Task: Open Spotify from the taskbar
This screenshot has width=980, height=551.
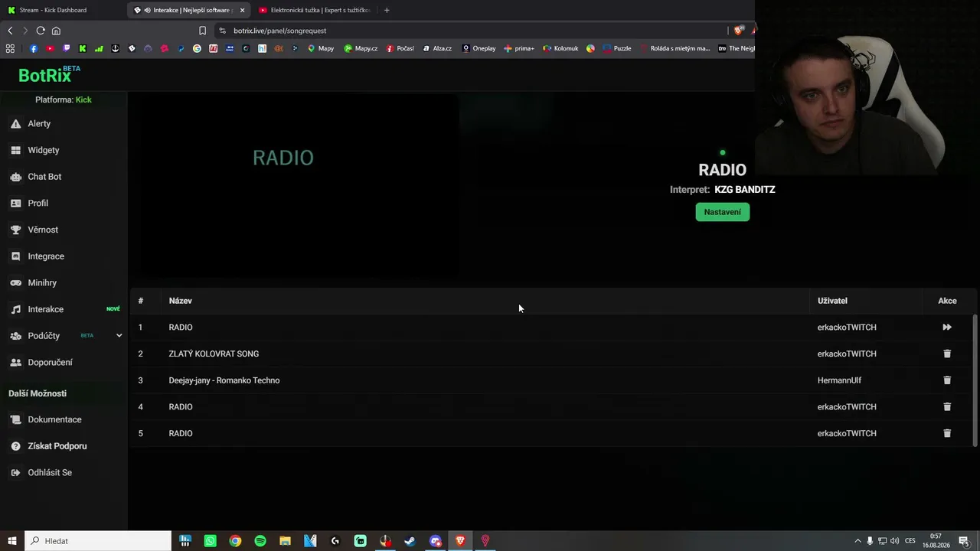Action: point(260,541)
